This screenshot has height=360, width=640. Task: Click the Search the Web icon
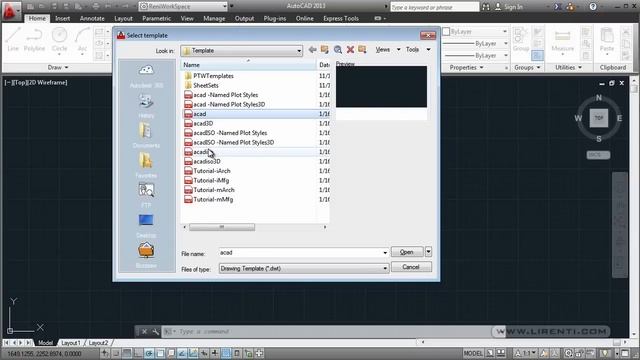[338, 49]
